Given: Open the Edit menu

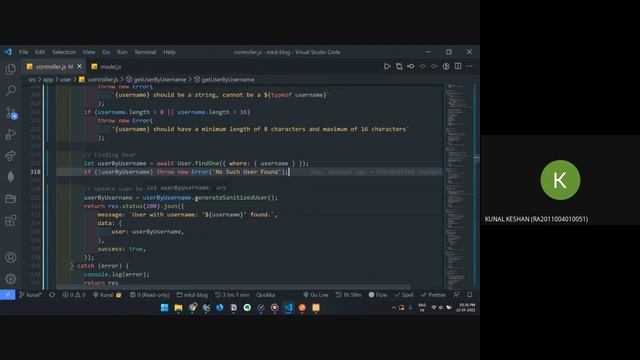Looking at the screenshot, I should point(40,52).
